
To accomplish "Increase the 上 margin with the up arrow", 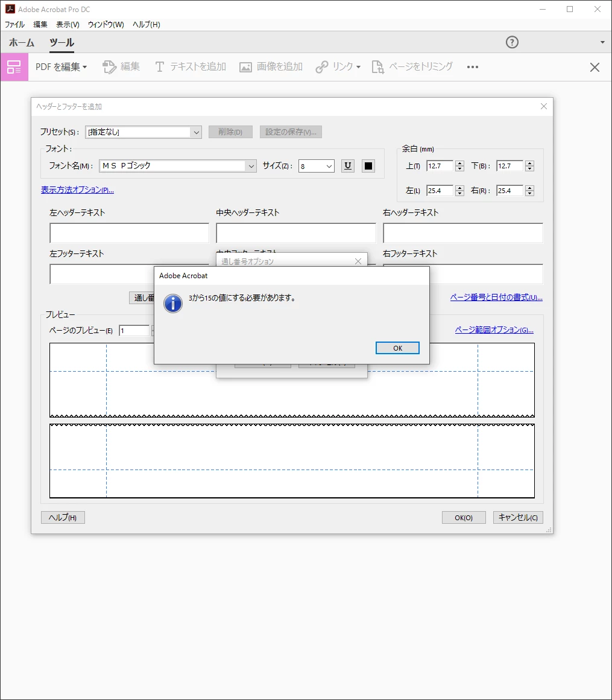I will pos(460,164).
